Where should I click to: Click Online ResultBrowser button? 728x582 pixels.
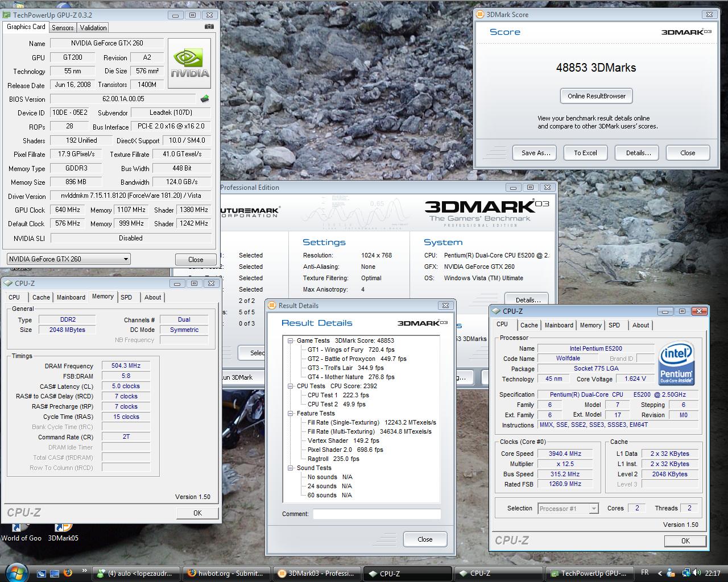click(596, 96)
